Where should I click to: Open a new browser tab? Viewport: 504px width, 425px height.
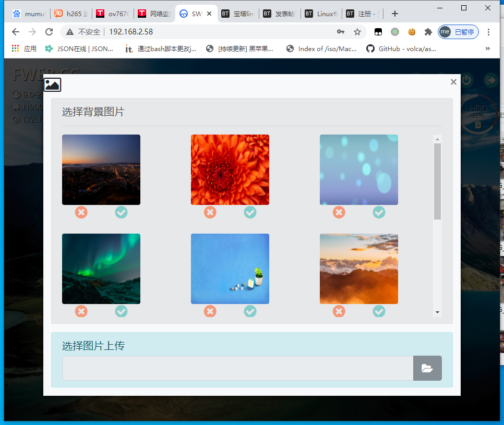tap(395, 14)
